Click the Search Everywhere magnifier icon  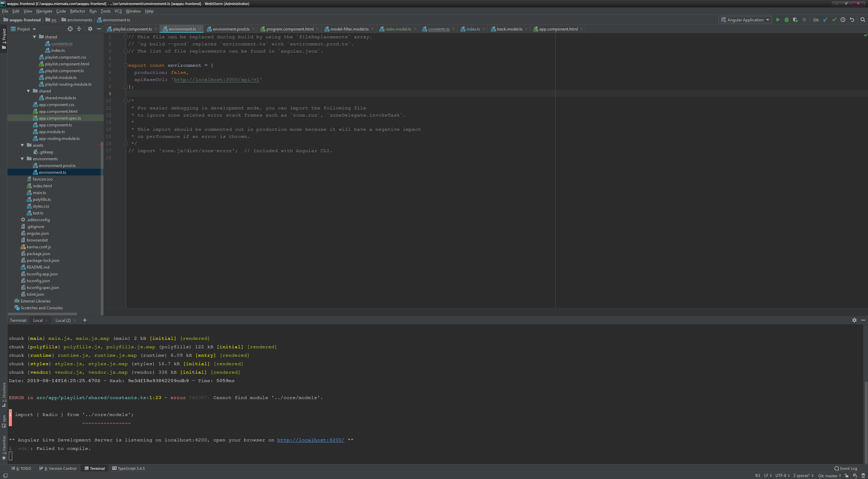[x=863, y=20]
